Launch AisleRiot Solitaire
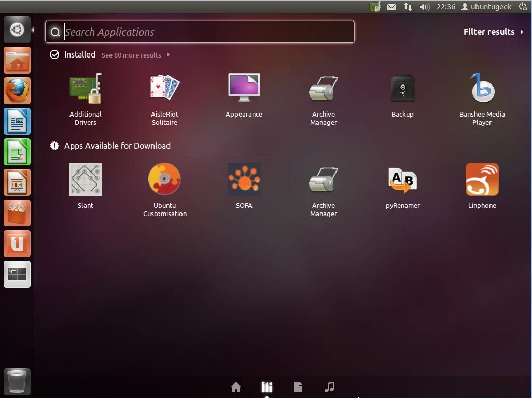This screenshot has height=398, width=532. point(164,99)
